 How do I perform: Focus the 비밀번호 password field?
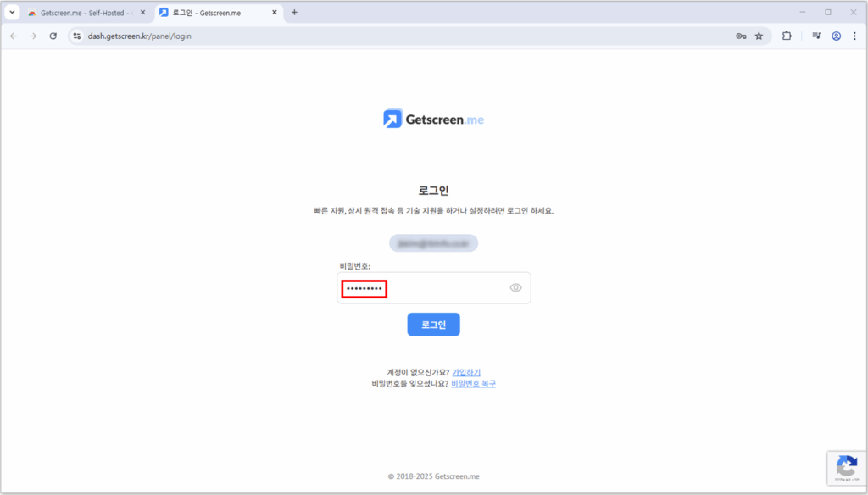(433, 288)
